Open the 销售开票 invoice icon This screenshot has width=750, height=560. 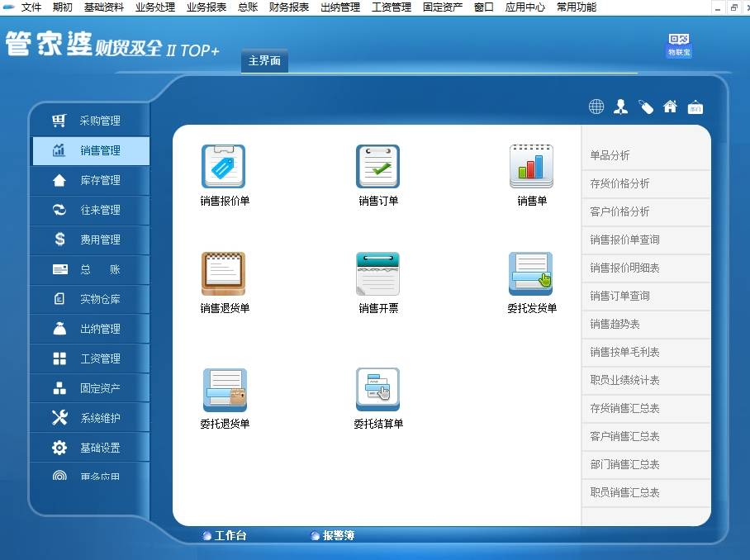coord(377,273)
